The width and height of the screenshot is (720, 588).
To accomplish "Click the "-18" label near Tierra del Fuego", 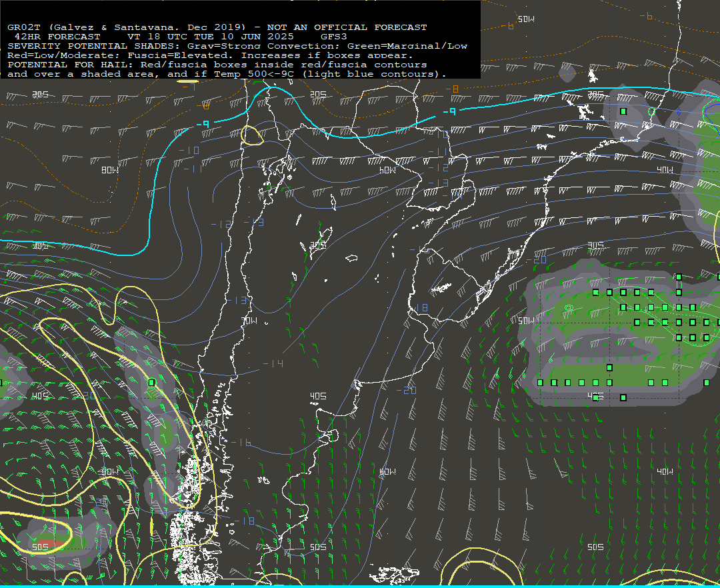I will pyautogui.click(x=244, y=521).
